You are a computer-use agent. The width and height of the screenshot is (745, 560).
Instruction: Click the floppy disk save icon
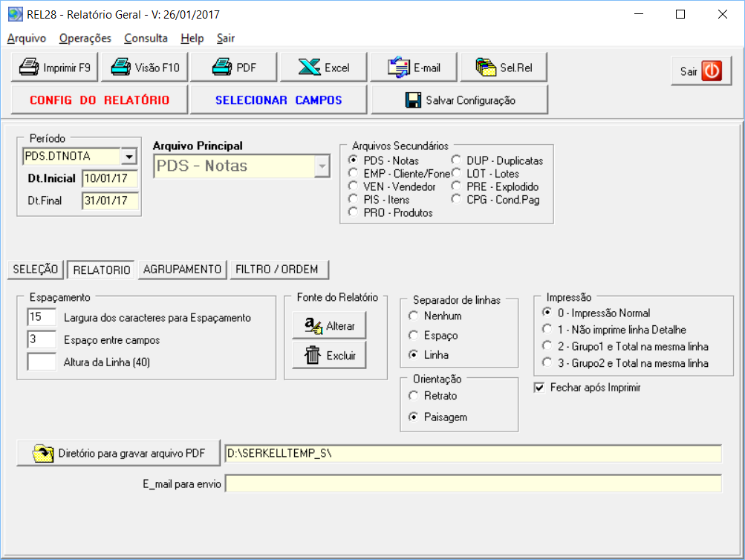coord(413,100)
